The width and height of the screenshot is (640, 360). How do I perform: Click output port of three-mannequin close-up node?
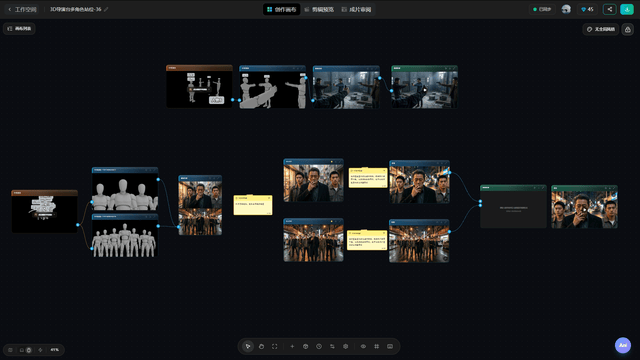[158, 180]
